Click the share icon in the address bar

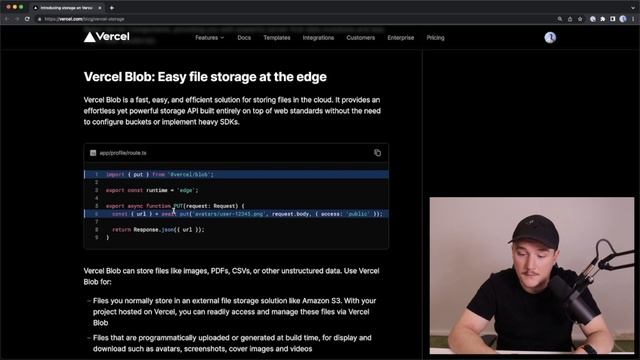tap(570, 19)
